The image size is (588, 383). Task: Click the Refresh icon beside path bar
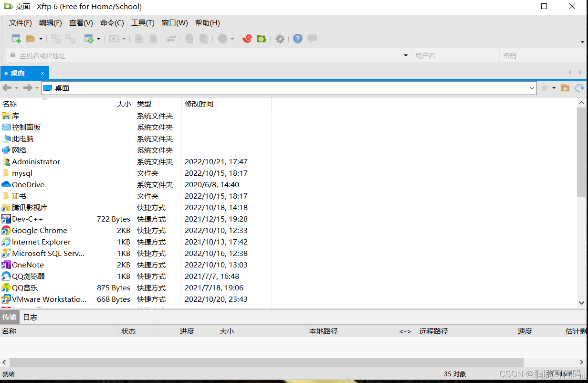pos(579,88)
